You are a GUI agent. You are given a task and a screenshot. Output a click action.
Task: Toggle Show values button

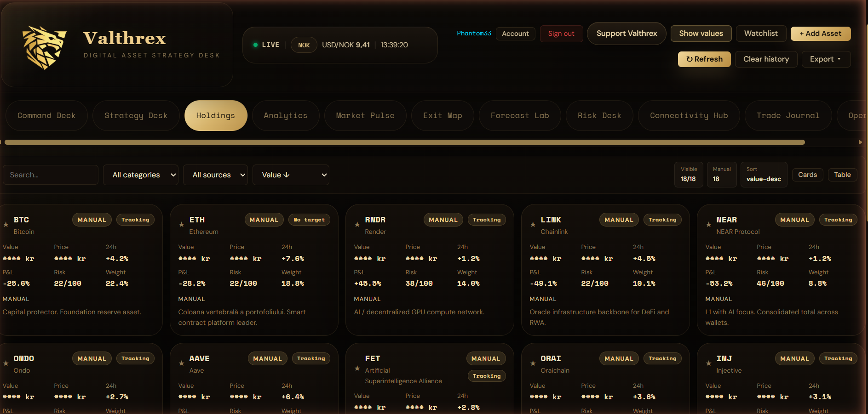tap(701, 34)
